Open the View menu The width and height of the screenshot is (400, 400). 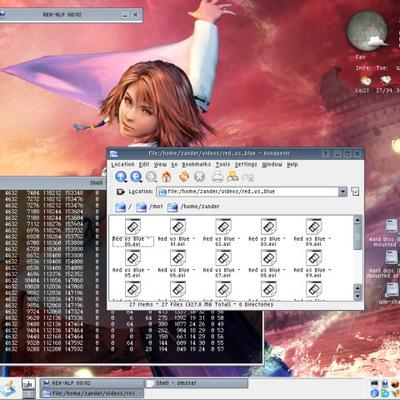click(x=160, y=165)
